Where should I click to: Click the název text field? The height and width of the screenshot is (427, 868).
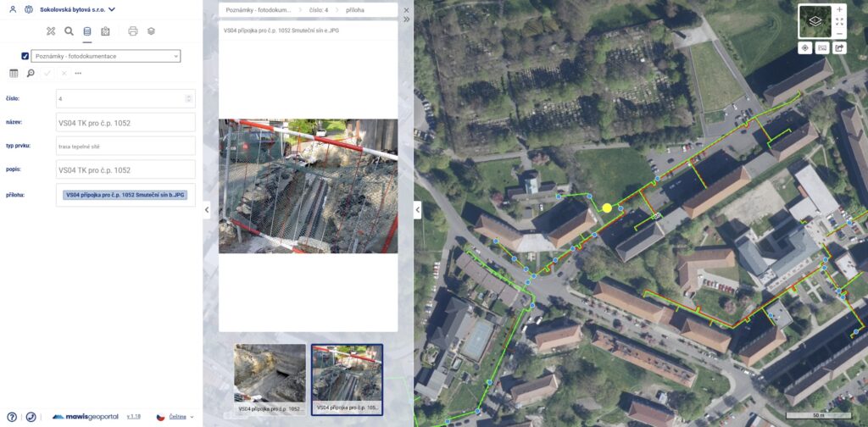125,123
